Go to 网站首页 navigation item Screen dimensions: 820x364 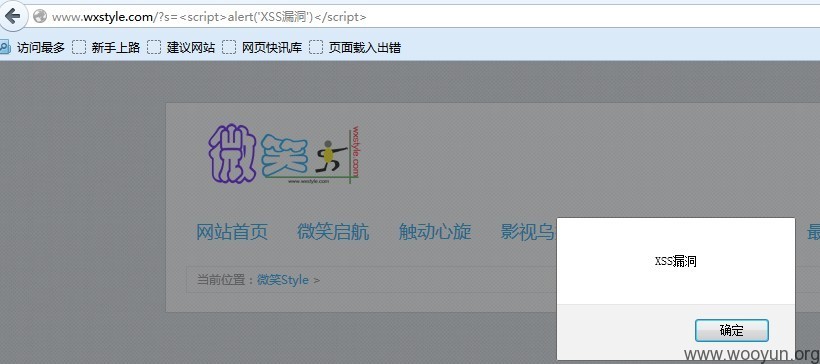[232, 231]
